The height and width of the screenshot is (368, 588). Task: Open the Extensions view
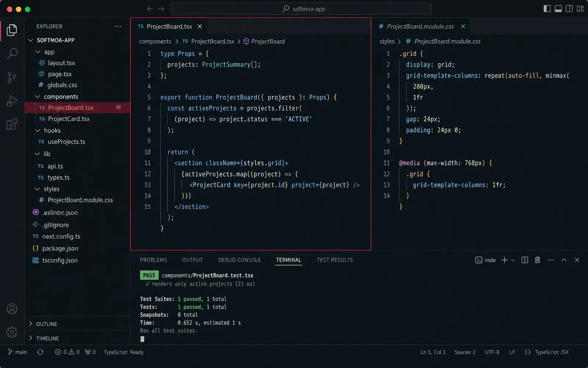pyautogui.click(x=12, y=124)
